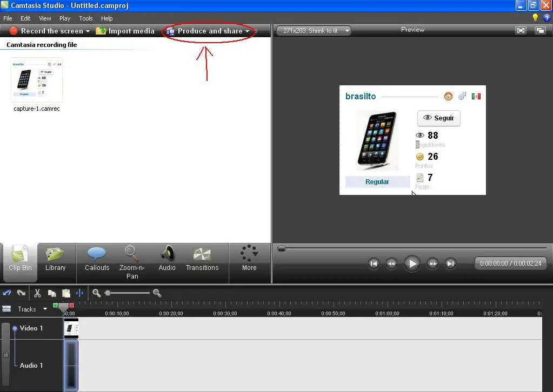Click the timeline zoom slider handle

click(108, 293)
